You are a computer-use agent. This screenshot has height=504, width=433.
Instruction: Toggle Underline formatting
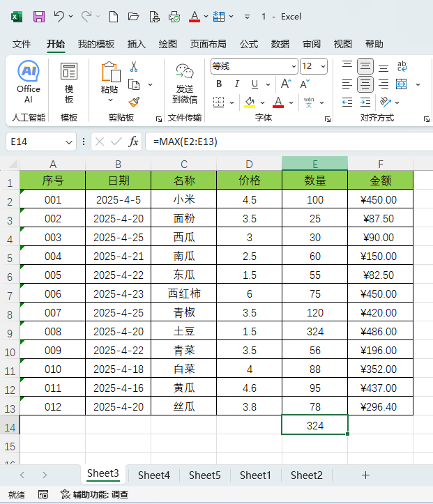[x=255, y=84]
